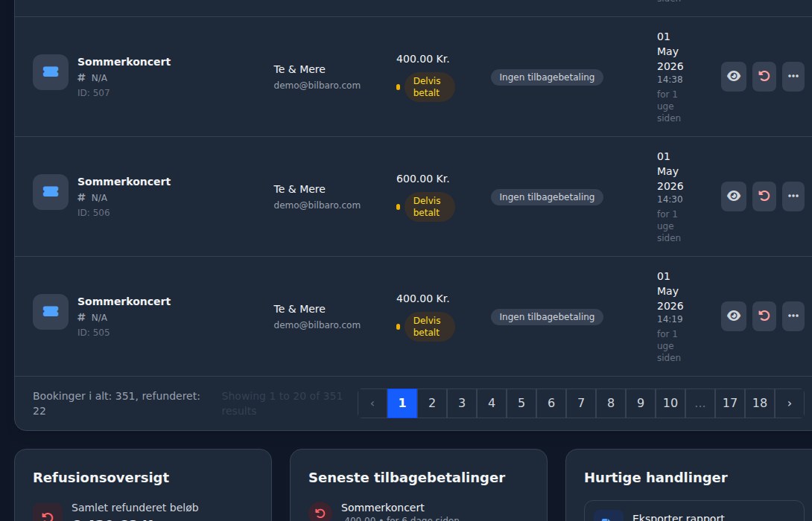The width and height of the screenshot is (812, 521).
Task: Go to the next page arrow
Action: [789, 403]
